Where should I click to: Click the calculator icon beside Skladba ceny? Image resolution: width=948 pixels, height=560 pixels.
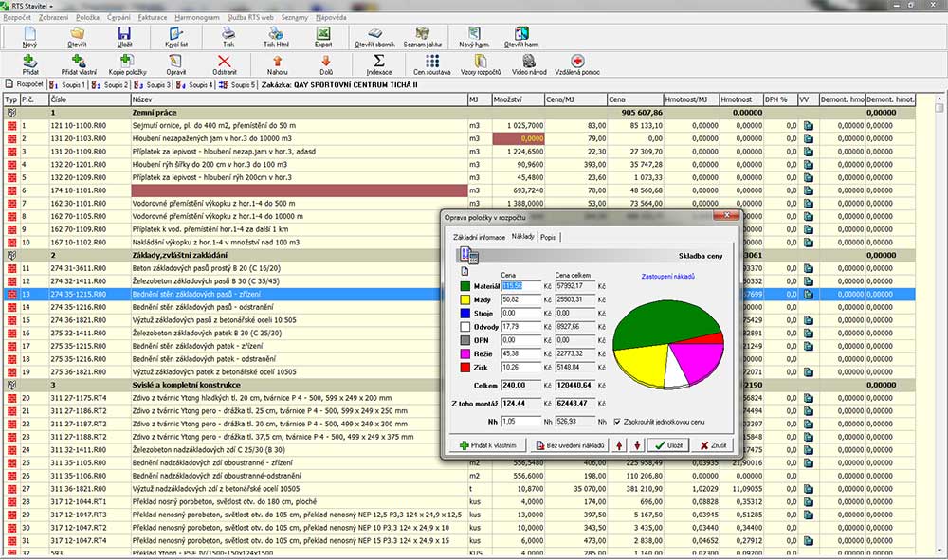[469, 255]
